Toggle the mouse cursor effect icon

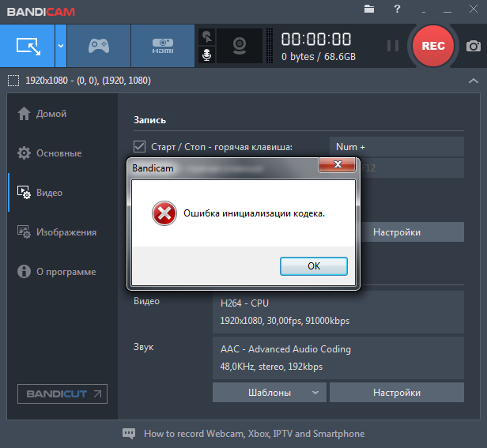(206, 37)
